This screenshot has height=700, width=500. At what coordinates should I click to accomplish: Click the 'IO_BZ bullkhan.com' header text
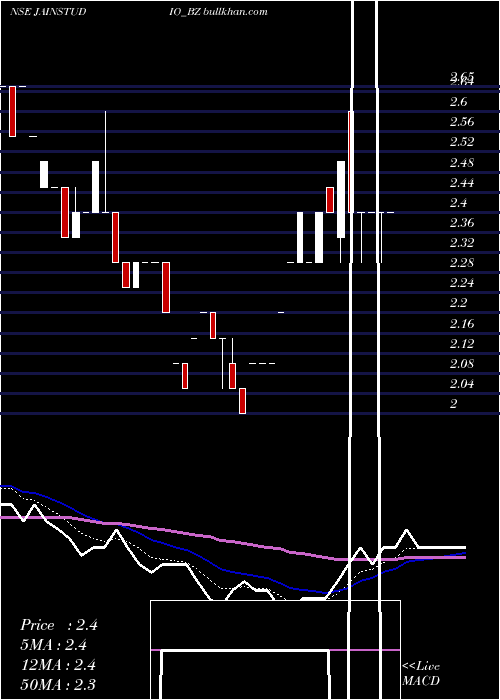(219, 12)
